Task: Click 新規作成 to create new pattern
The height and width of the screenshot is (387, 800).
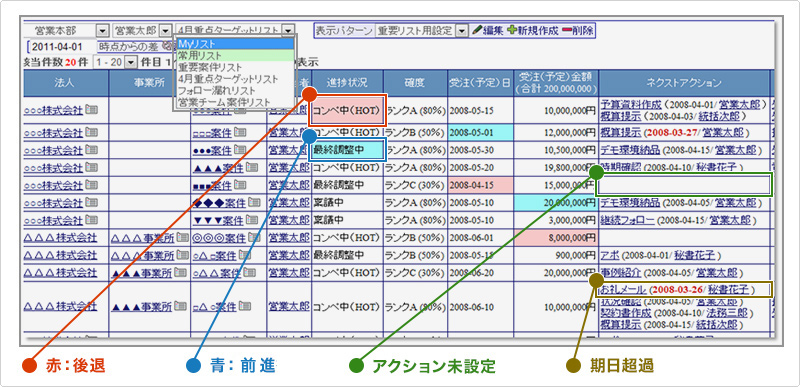Action: 533,30
